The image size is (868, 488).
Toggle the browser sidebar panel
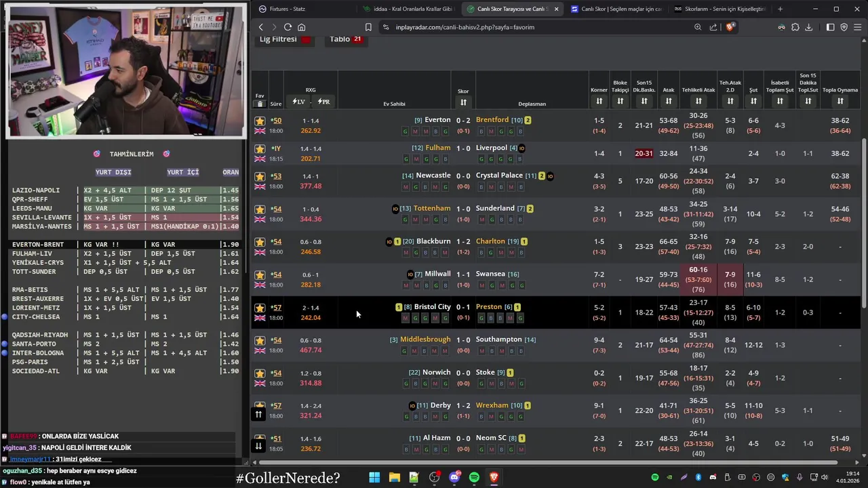tap(831, 27)
